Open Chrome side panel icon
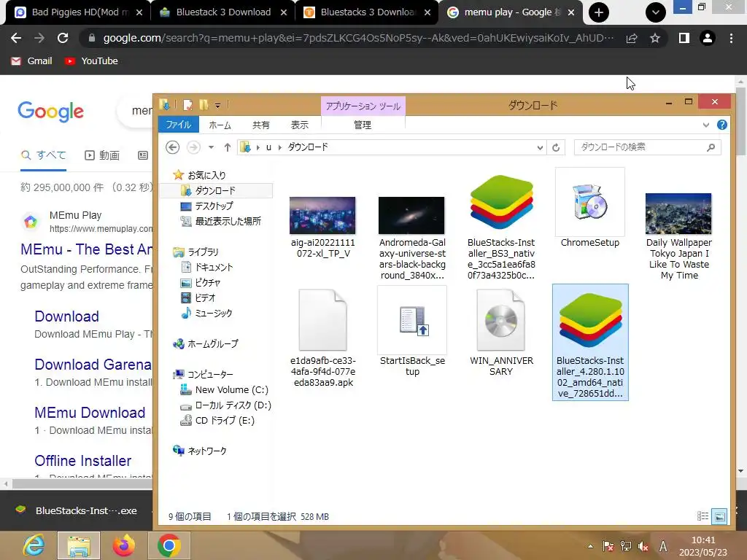Screen dimensions: 747x560 pyautogui.click(x=684, y=38)
